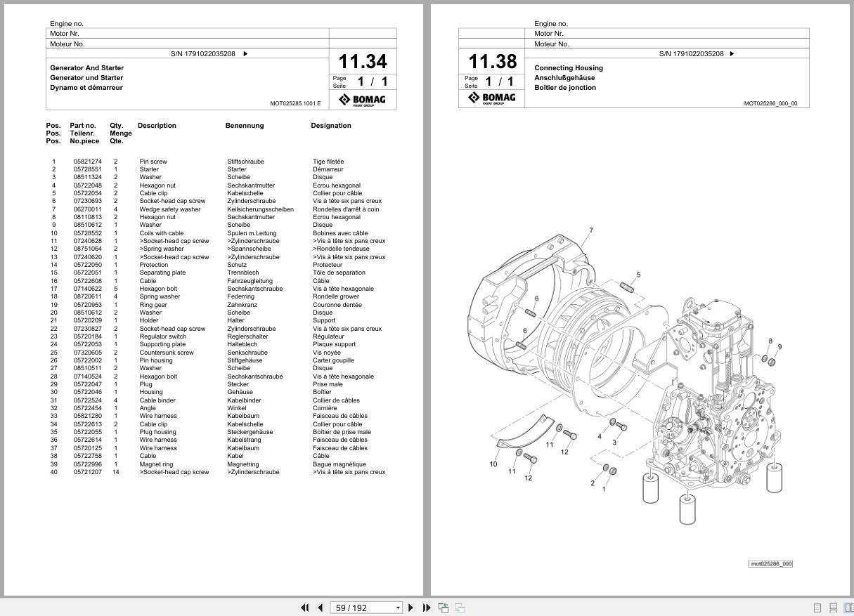Select 'Cable binder' description
Screen dimensions: 854x616
click(x=157, y=400)
